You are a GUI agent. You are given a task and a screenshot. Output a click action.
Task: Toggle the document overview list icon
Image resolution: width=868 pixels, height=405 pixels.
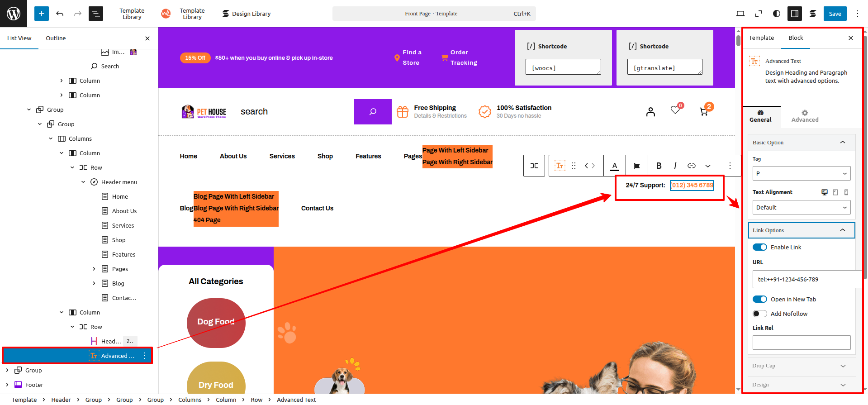pos(96,14)
